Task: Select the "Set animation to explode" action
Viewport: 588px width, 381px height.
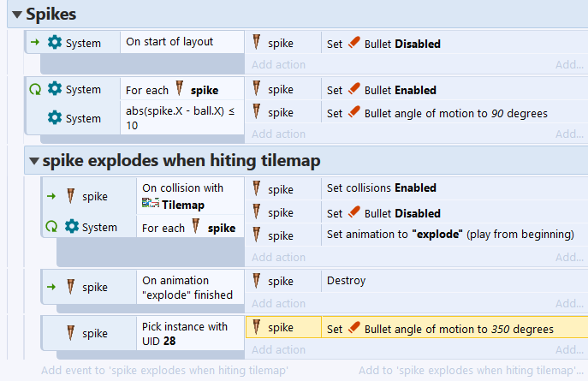Action: pos(449,235)
